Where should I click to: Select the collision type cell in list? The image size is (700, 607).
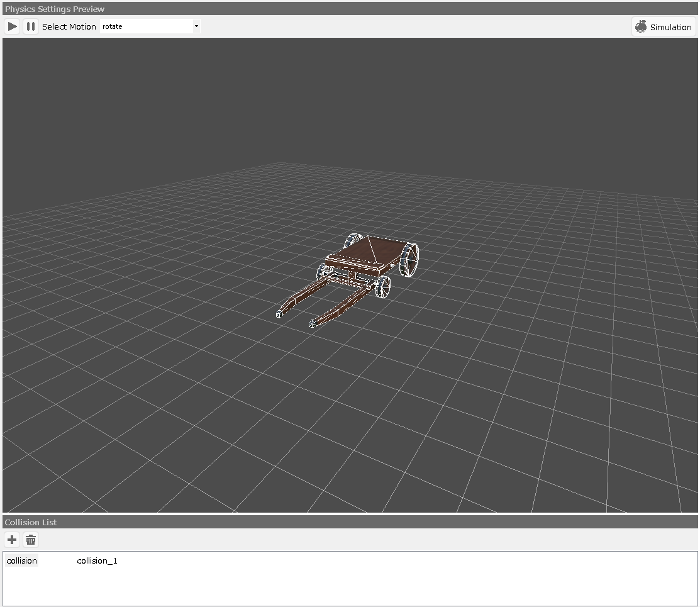pyautogui.click(x=22, y=560)
